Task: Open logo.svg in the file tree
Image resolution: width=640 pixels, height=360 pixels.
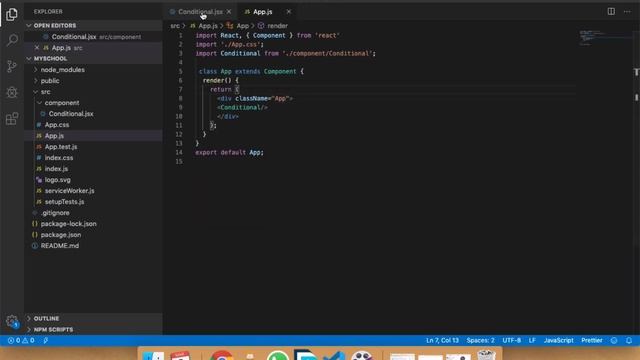Action: point(58,180)
